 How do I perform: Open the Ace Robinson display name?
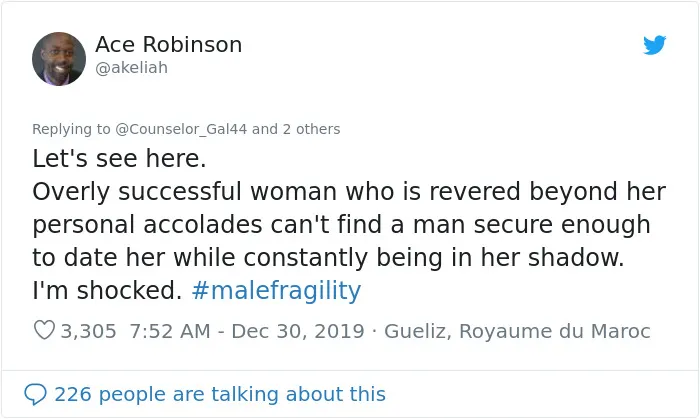[x=168, y=45]
